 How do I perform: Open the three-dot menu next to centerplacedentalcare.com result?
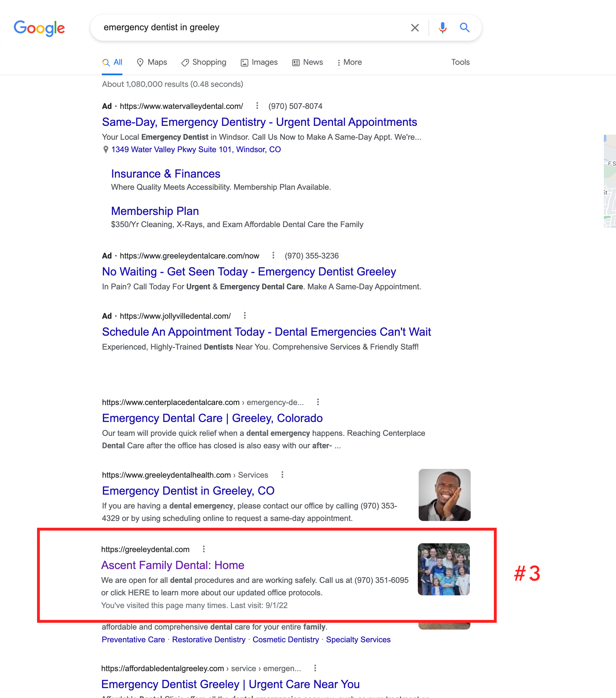point(318,402)
